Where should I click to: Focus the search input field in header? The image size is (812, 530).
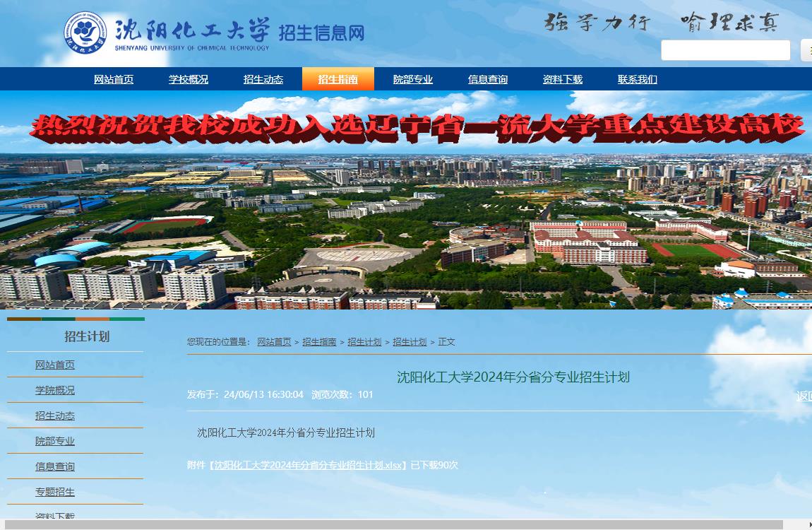(x=726, y=50)
